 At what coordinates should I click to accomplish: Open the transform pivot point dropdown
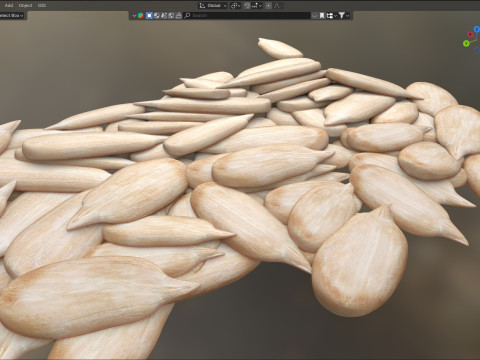[236, 6]
